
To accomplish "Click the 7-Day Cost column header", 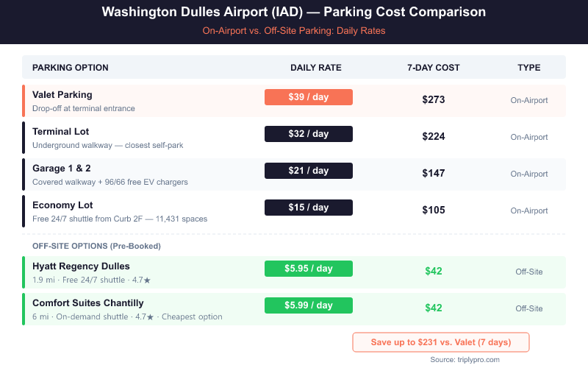I will 434,68.
